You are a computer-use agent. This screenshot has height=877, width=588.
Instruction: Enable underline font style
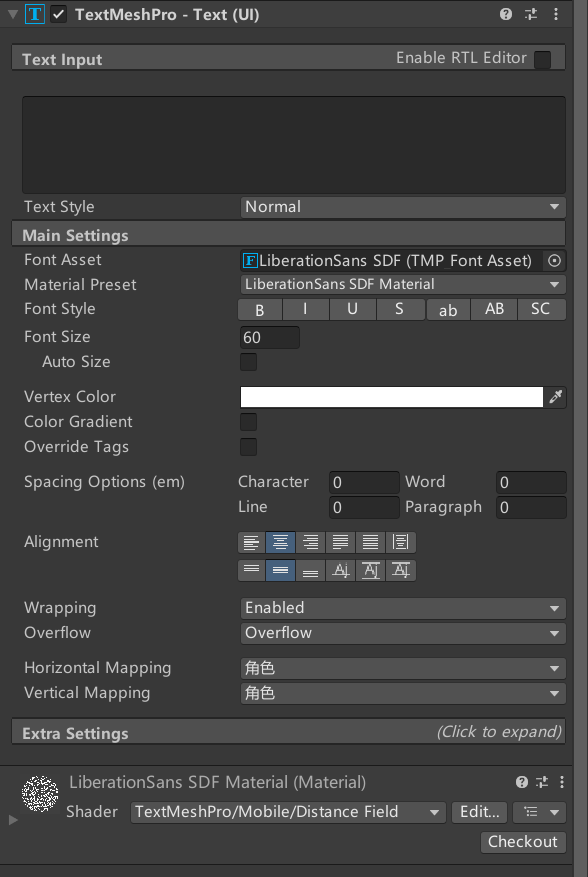[x=352, y=310]
